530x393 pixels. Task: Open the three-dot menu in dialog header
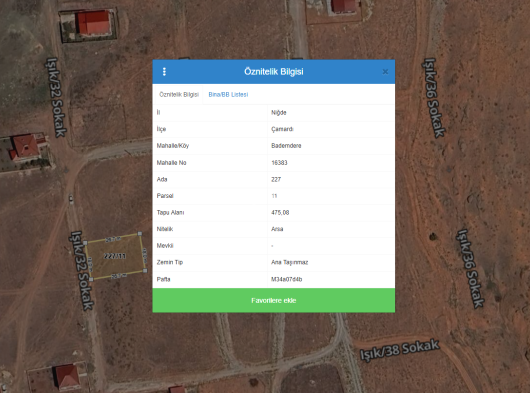tap(164, 72)
